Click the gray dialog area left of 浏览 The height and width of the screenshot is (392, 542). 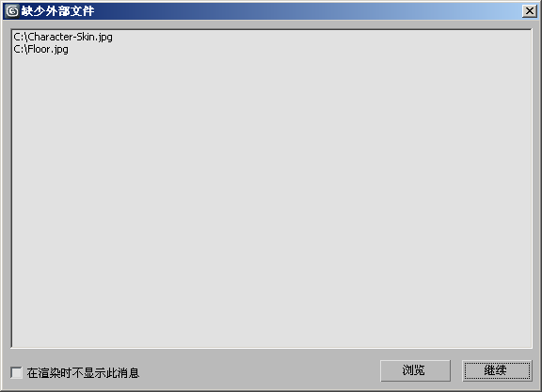(260, 371)
